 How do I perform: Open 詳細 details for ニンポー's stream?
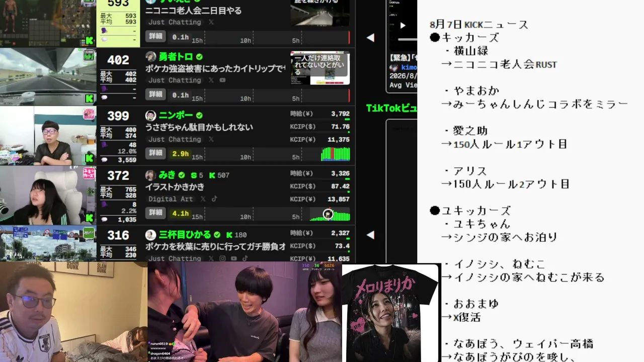pos(156,153)
